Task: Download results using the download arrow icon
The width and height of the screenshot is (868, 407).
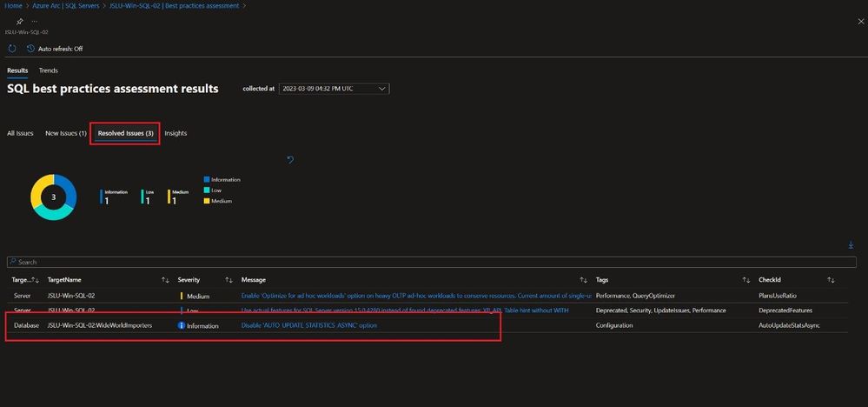Action: (851, 244)
